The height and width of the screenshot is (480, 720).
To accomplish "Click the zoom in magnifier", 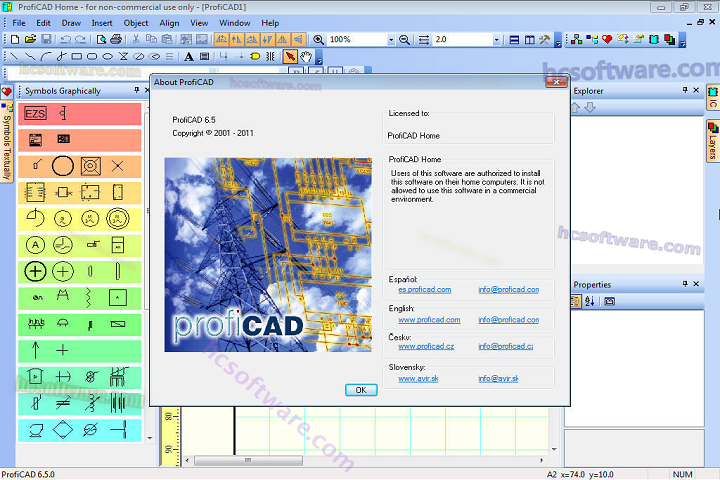I will pyautogui.click(x=318, y=40).
